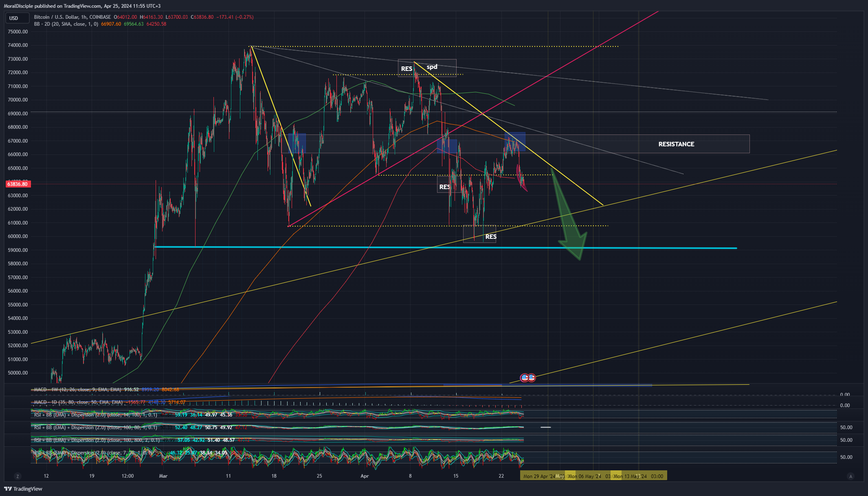The width and height of the screenshot is (868, 496).
Task: Click the TradingView logo
Action: point(23,489)
